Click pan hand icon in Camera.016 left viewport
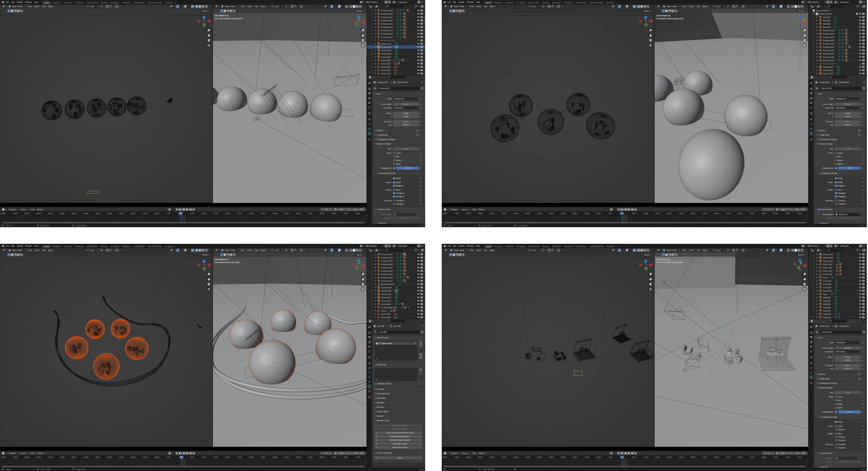 (x=650, y=35)
